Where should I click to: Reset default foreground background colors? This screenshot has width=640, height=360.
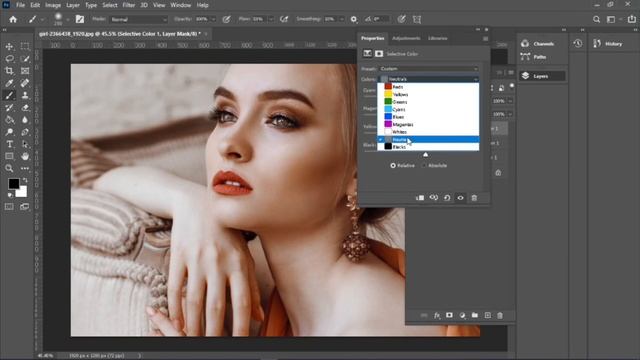click(10, 195)
